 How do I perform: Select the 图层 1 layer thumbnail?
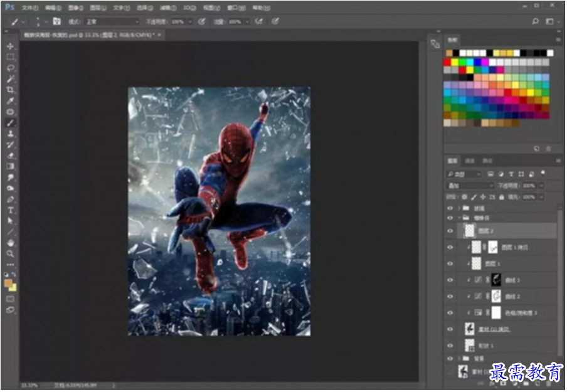tap(477, 263)
